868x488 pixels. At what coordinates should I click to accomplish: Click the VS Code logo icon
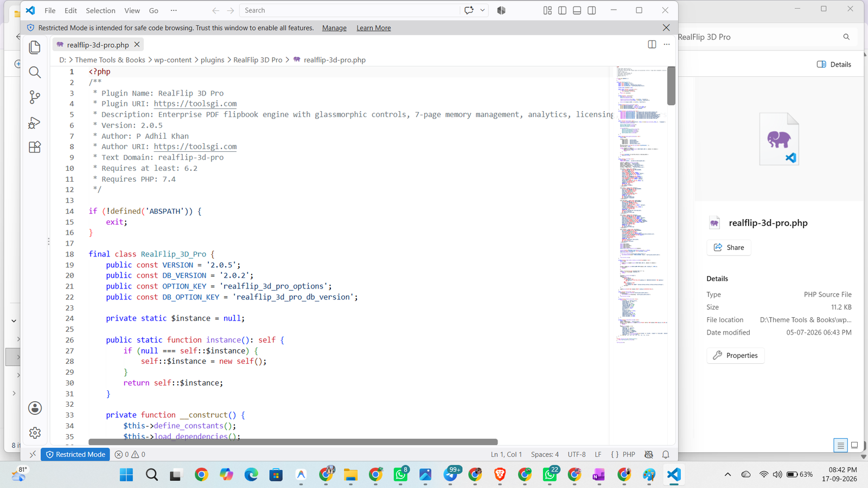click(x=30, y=10)
